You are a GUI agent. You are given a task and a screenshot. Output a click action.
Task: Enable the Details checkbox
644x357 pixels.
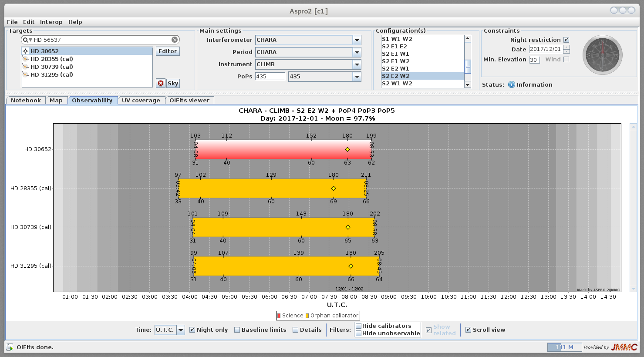tap(295, 330)
